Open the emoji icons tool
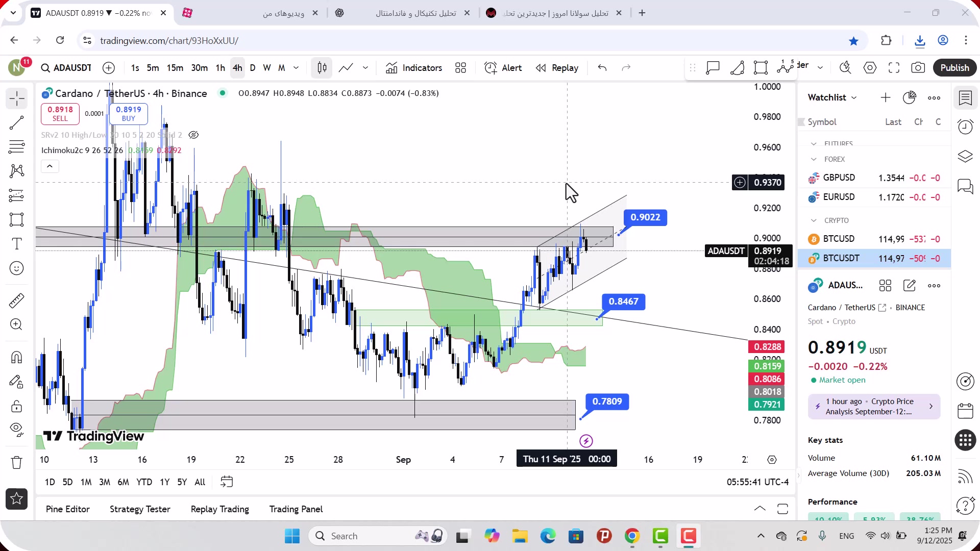980x551 pixels. click(x=17, y=268)
